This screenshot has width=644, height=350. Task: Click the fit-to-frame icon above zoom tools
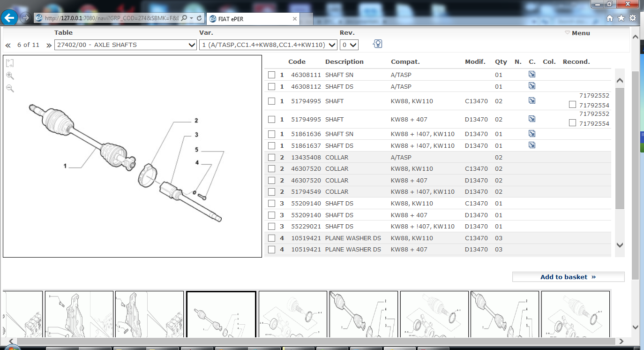pos(10,63)
